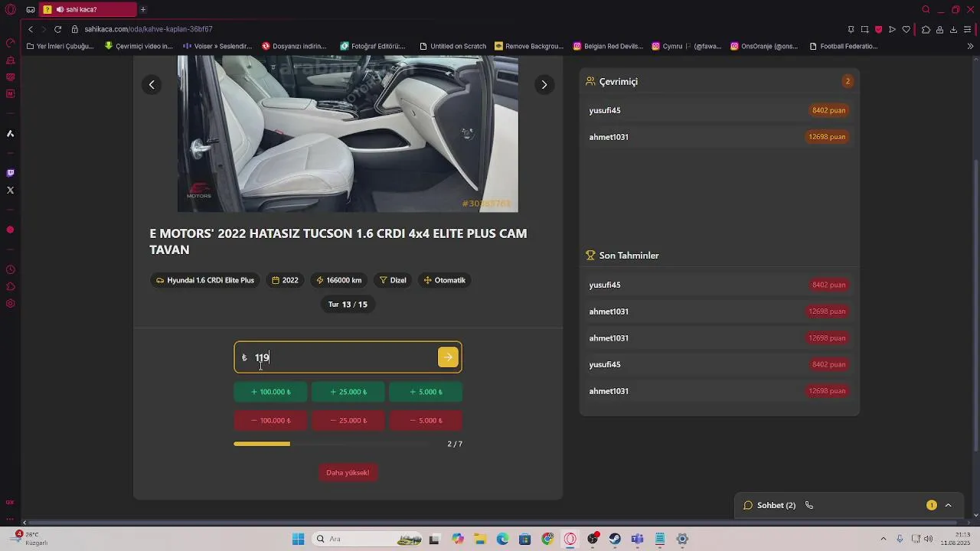Click the Tucson interior photo
This screenshot has width=980, height=551.
348,134
